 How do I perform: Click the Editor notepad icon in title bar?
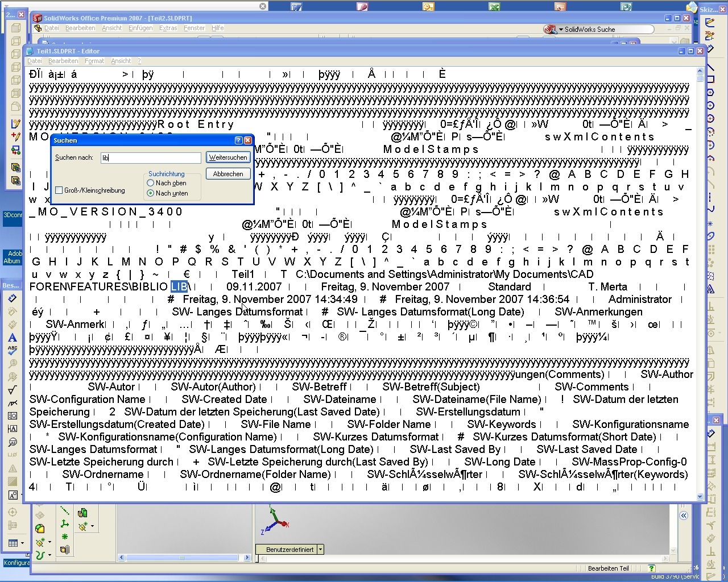[31, 51]
